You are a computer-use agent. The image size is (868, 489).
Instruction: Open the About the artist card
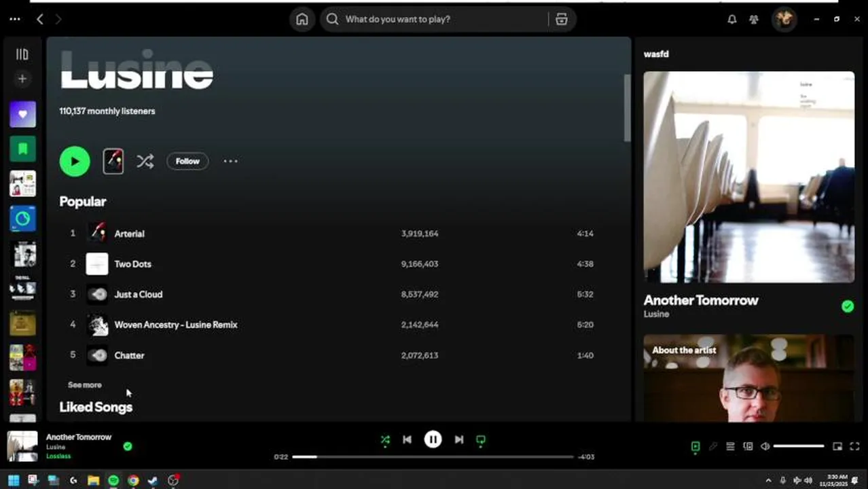coord(749,378)
